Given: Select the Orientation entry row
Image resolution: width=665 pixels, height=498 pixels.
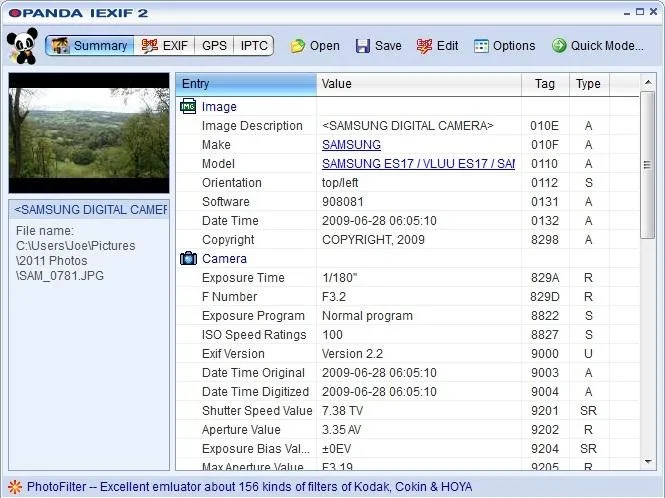Looking at the screenshot, I should point(408,182).
